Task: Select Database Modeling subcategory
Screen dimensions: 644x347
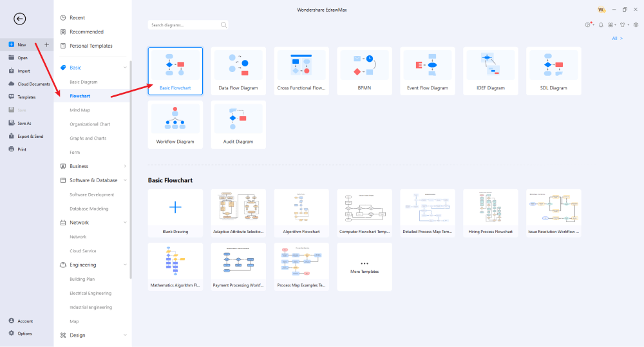Action: click(89, 209)
